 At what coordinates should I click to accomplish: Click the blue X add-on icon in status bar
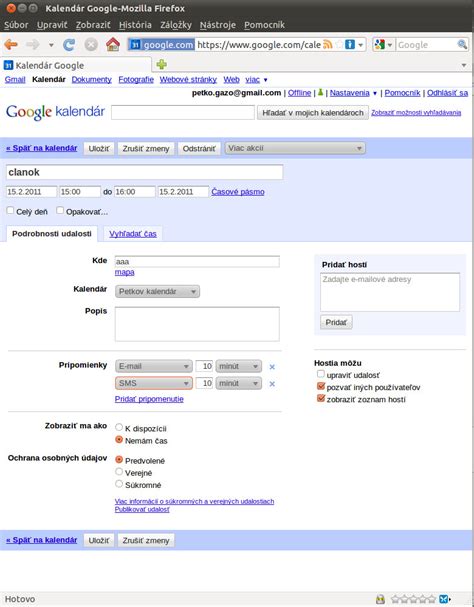[x=444, y=599]
